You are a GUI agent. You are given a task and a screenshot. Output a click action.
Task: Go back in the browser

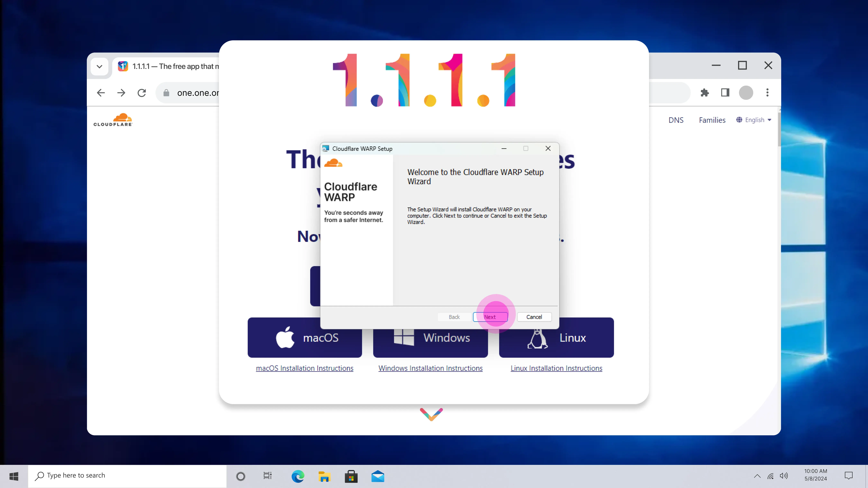101,93
